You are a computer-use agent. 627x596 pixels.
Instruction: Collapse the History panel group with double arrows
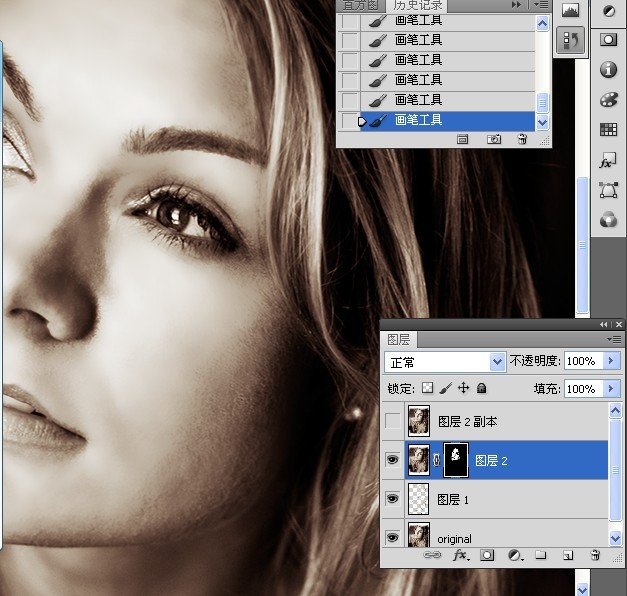[x=516, y=5]
